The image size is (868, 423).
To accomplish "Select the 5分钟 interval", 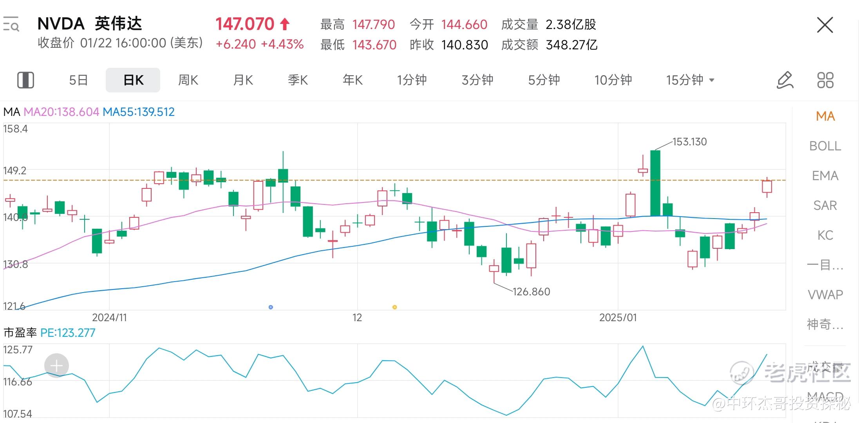I will (x=544, y=80).
